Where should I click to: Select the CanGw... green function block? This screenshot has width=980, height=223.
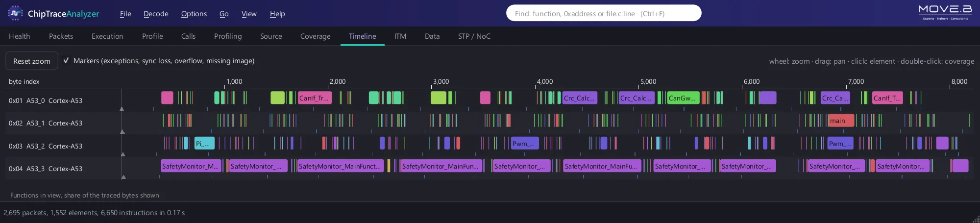(x=683, y=98)
